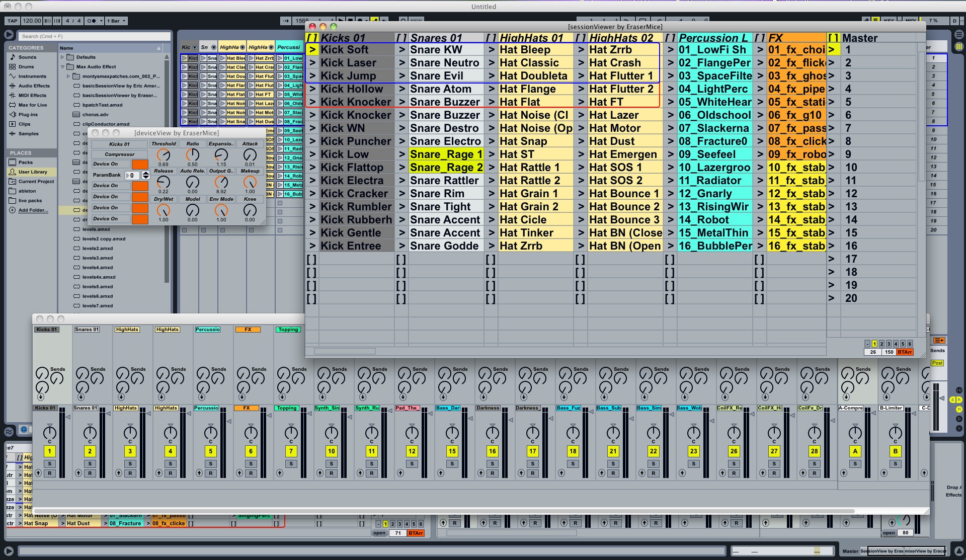966x560 pixels.
Task: Click the metronome toggle in transport bar
Action: (92, 21)
